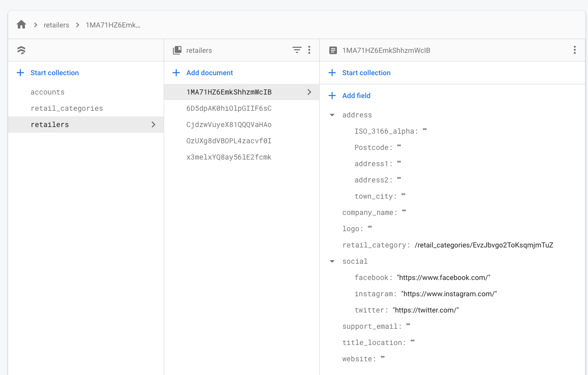Click the retailers collection header icon
The height and width of the screenshot is (375, 588).
pos(177,50)
